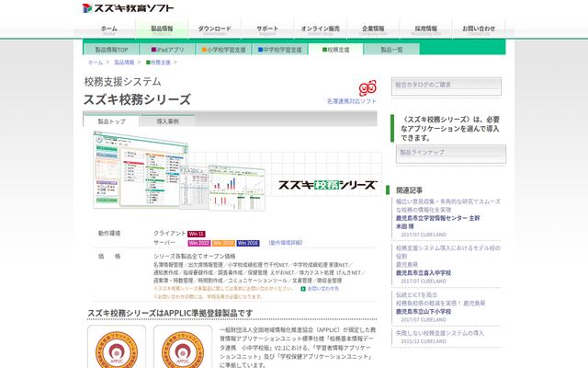588x368 pixels.
Task: Click the シリーズ各製品全てオープン価格 text
Action: click(195, 257)
